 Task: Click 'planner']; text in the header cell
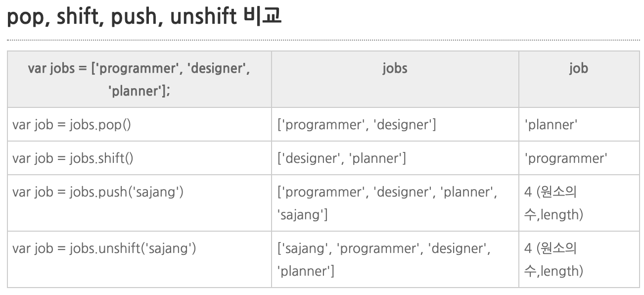pos(139,91)
